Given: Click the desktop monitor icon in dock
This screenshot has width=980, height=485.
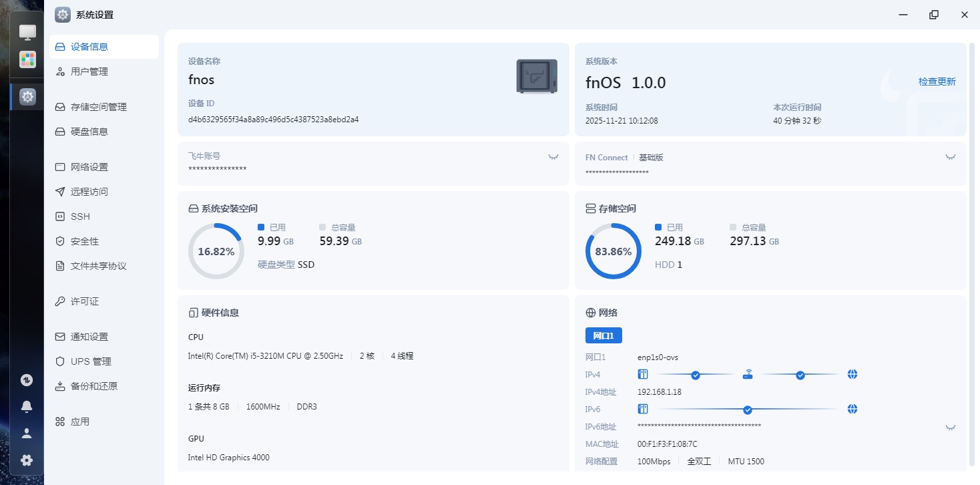Looking at the screenshot, I should pos(27,32).
